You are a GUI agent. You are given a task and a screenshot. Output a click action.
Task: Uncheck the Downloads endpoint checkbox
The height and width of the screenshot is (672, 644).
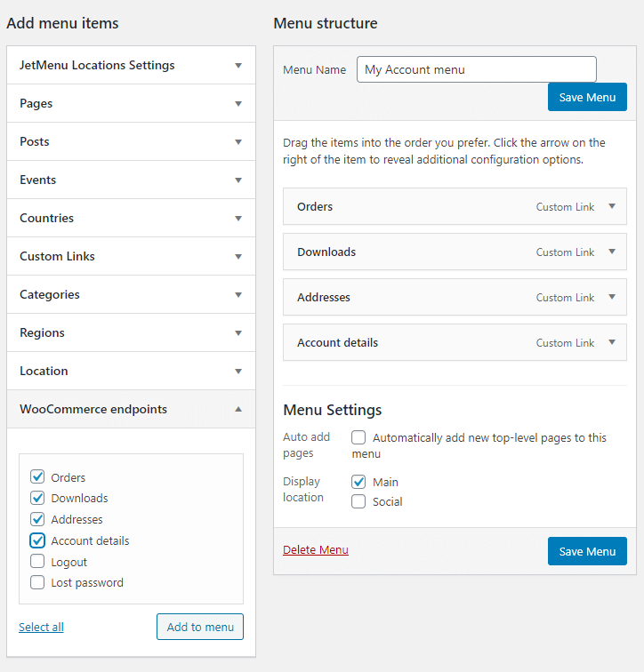point(37,498)
